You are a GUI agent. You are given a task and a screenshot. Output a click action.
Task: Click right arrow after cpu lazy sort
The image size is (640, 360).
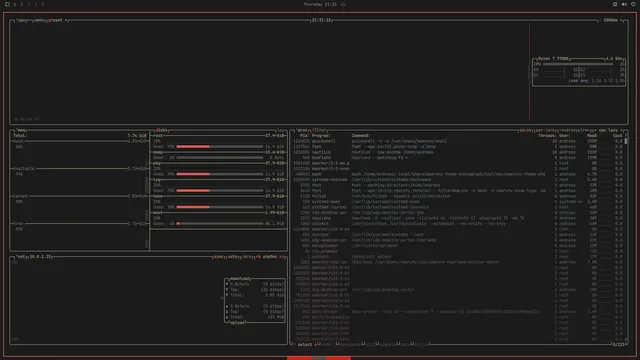pos(622,130)
